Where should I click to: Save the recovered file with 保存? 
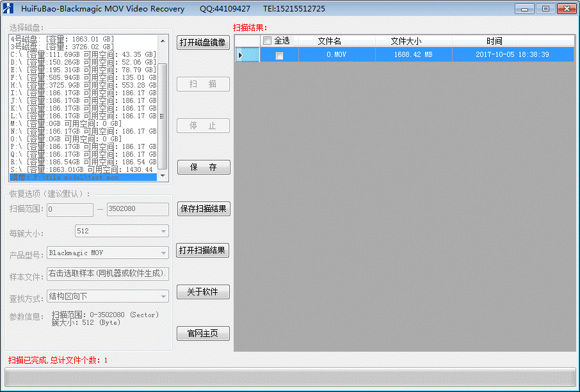[x=203, y=167]
